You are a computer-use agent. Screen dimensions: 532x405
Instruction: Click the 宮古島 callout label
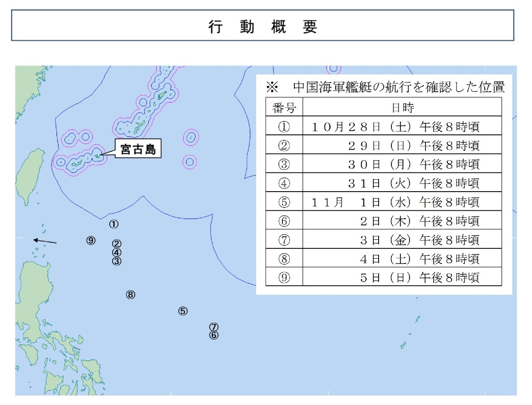coord(138,149)
